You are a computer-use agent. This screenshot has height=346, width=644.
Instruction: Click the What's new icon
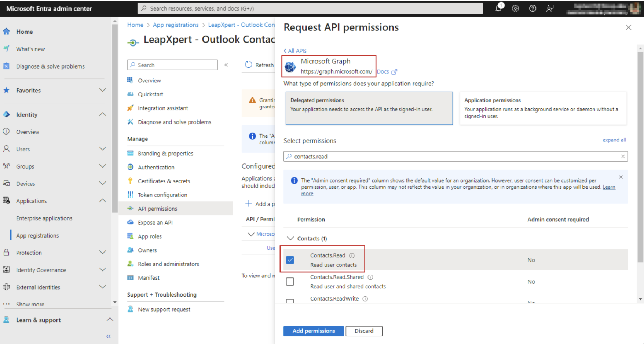click(6, 49)
